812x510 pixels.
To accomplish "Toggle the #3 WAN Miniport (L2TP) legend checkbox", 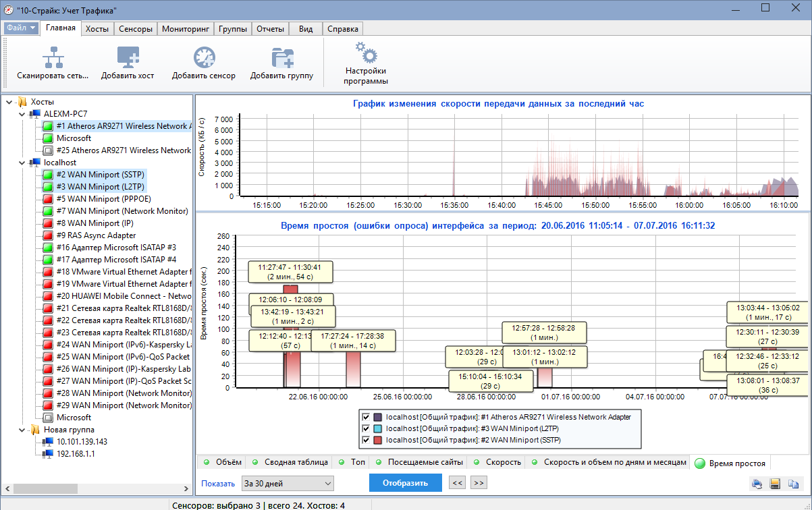I will tap(366, 428).
